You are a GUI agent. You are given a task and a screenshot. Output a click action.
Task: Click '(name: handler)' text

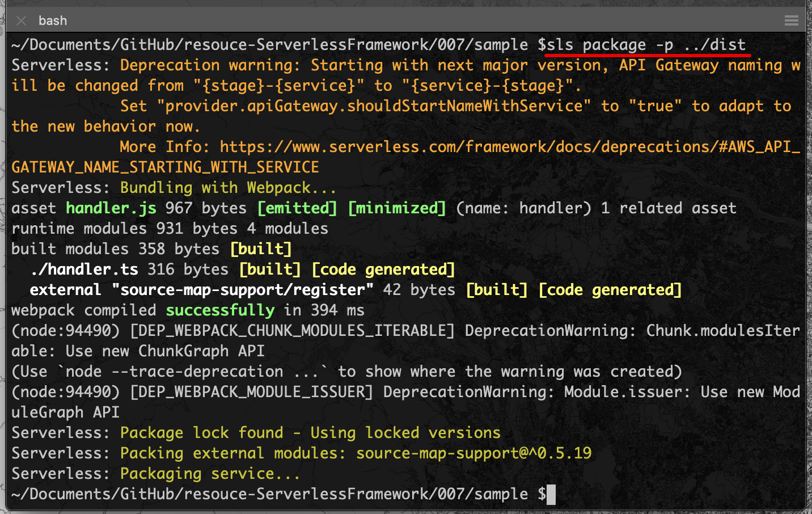(523, 208)
